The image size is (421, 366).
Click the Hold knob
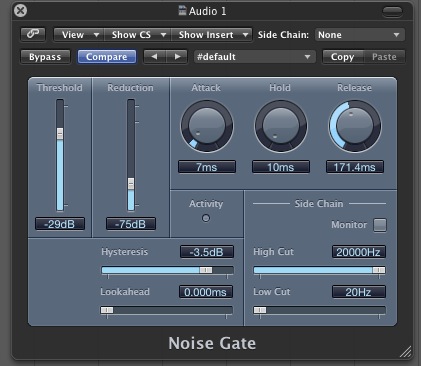point(281,126)
